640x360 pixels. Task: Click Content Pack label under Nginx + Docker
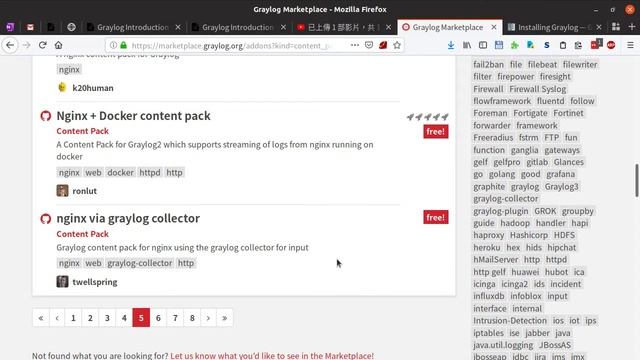pos(82,131)
